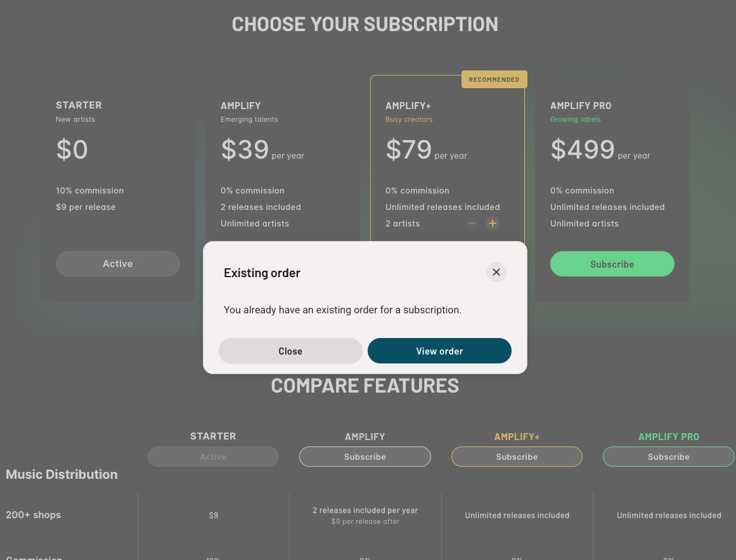
Task: Click the Amplify Pro heading in comparison table
Action: click(x=668, y=436)
